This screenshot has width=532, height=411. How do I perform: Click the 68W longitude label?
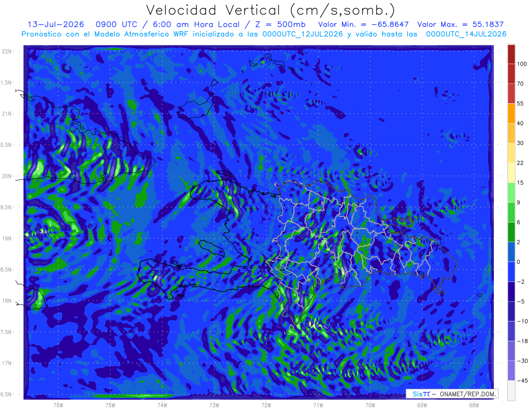(x=474, y=405)
